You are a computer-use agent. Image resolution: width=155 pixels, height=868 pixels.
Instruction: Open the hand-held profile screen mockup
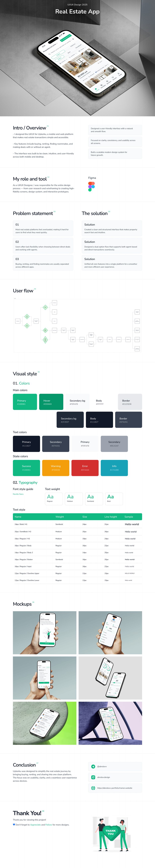tap(110, 633)
